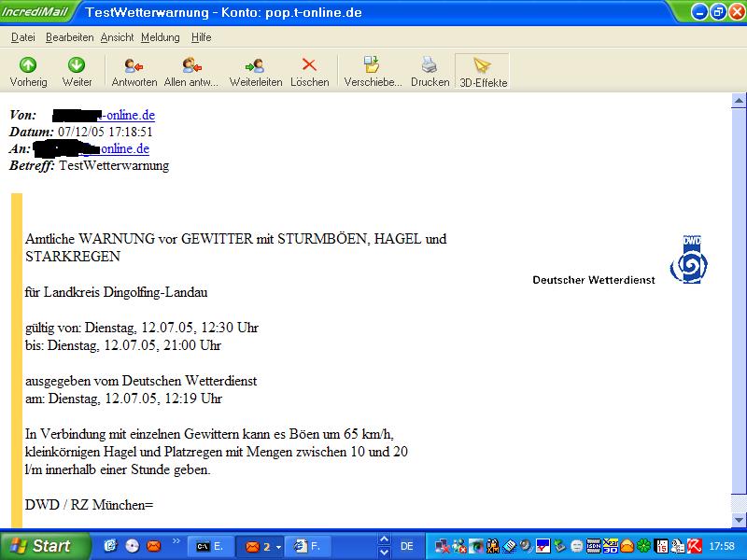Open the Bearbeiten menu
This screenshot has height=560, width=747.
click(x=69, y=37)
